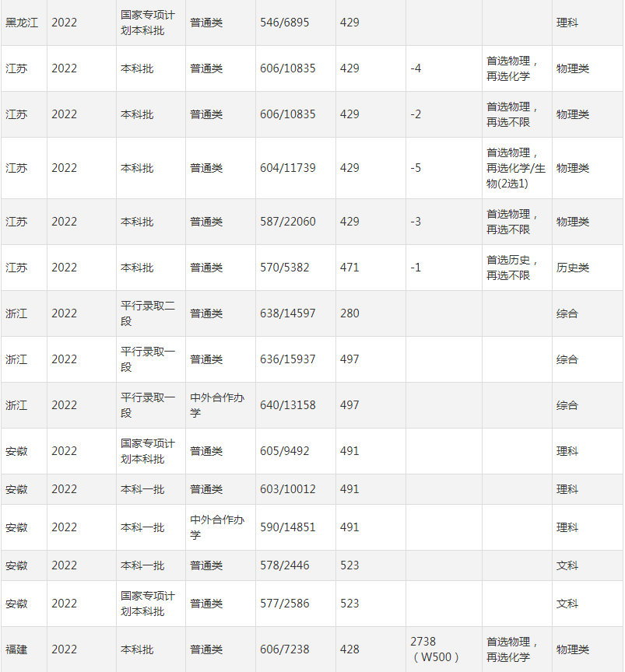The image size is (625, 672).
Task: Click control line value 428
Action: tap(349, 649)
